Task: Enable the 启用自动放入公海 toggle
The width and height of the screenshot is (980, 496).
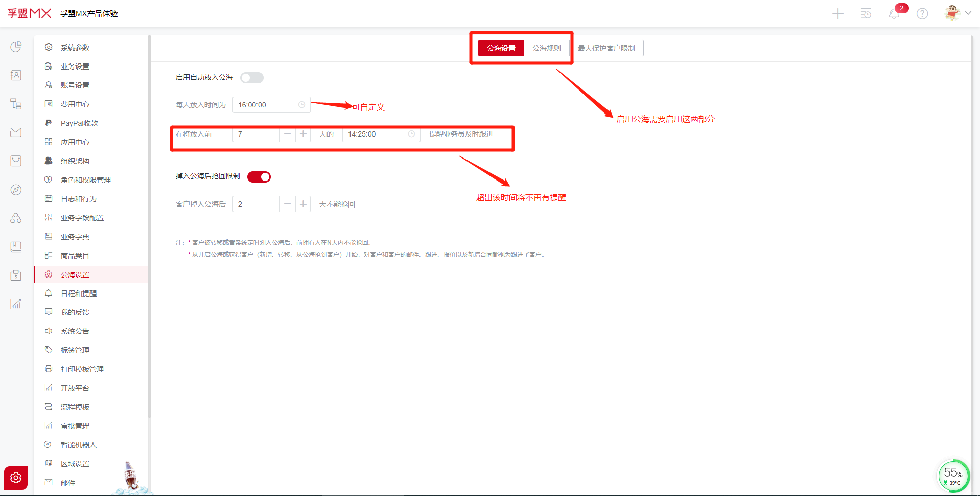Action: coord(252,78)
